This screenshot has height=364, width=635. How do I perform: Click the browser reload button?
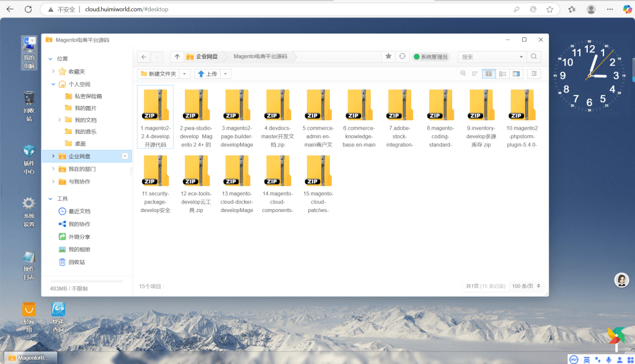coord(28,9)
